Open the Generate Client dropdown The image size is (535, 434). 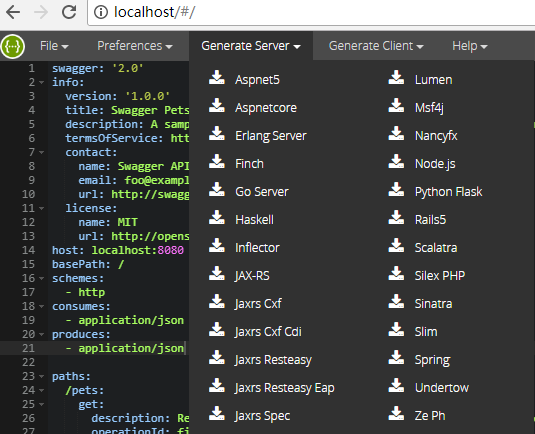[376, 46]
